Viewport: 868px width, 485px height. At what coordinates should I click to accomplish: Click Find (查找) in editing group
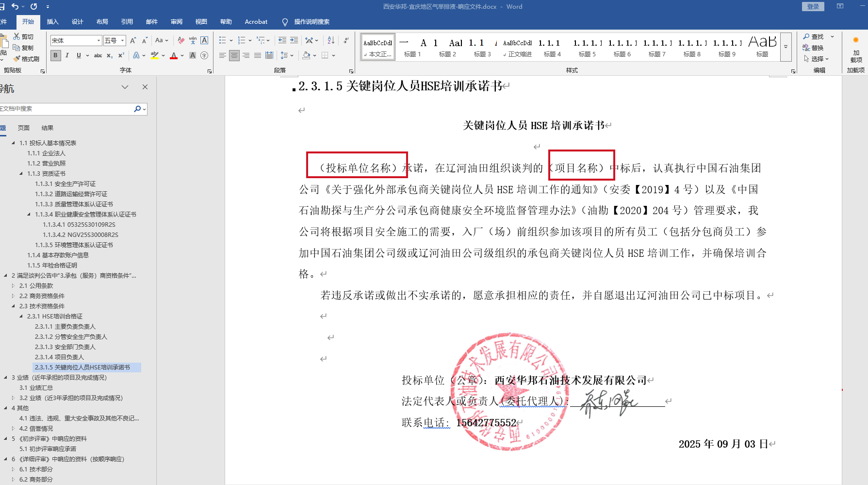tap(814, 36)
